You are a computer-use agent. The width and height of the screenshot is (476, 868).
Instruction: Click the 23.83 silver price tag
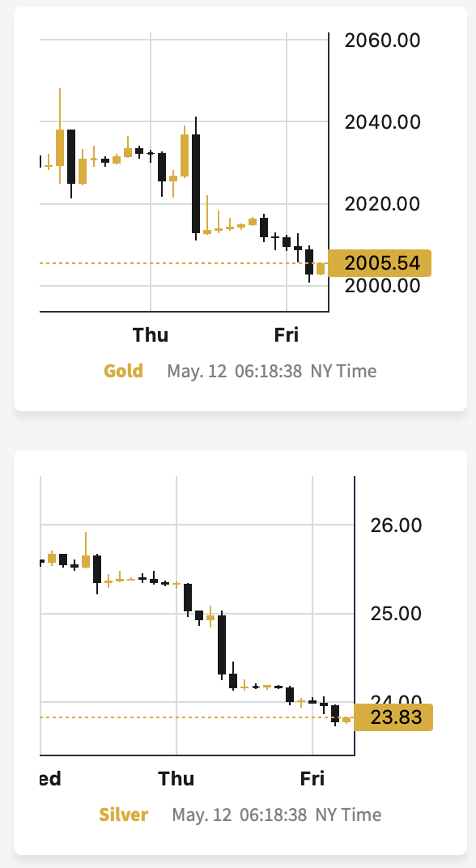393,717
